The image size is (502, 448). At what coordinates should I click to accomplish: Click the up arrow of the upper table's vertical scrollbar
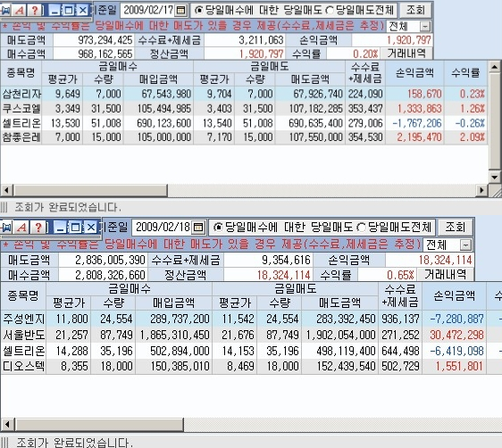495,67
